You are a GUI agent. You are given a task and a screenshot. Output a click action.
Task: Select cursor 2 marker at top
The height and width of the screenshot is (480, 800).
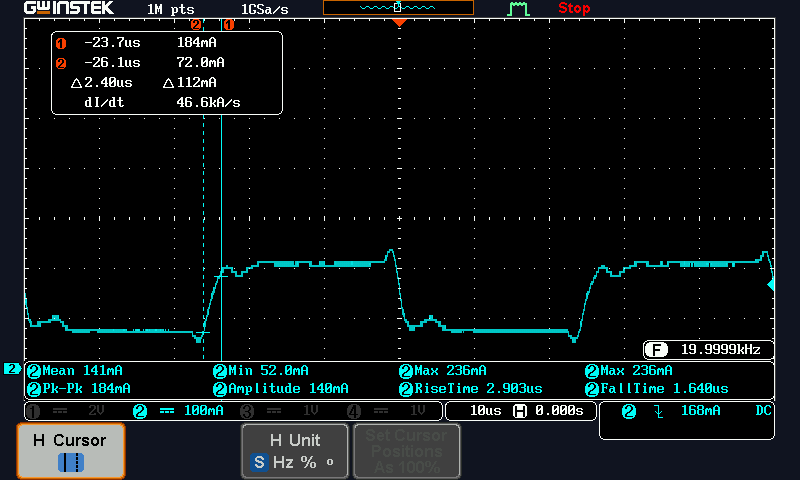pyautogui.click(x=196, y=23)
